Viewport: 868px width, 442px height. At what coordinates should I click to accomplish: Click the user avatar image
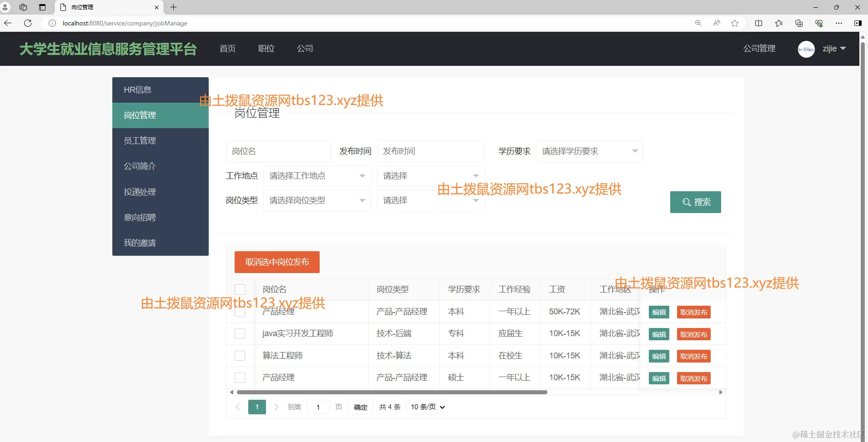[806, 49]
